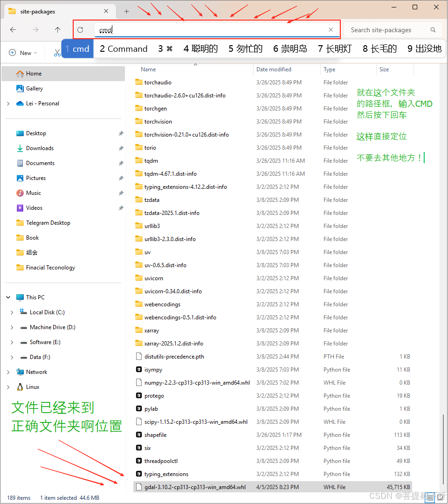Image resolution: width=448 pixels, height=504 pixels.
Task: Select IME candidate 8 长毛的
Action: pos(380,49)
